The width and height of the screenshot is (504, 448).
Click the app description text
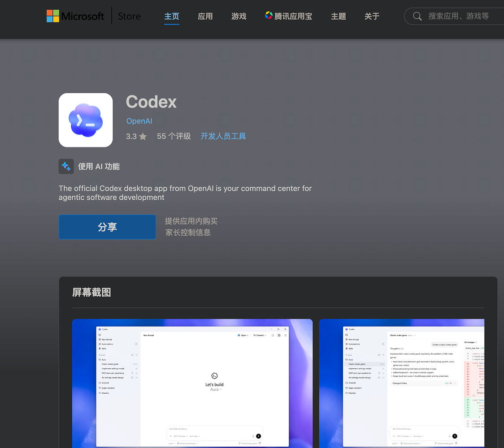tap(185, 193)
